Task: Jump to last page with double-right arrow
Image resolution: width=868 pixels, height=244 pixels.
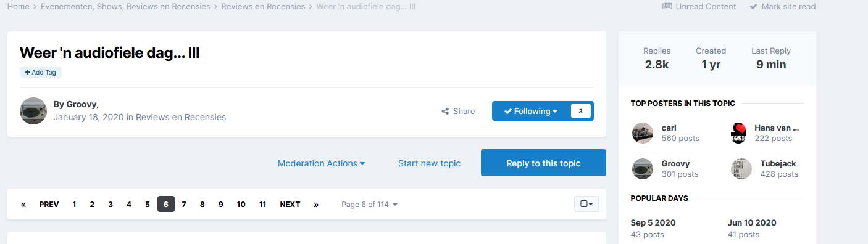Action: (316, 205)
